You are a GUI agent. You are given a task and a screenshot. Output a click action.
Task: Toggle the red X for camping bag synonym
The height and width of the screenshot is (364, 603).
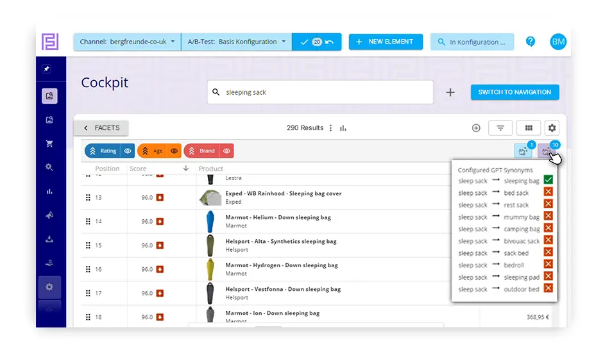pyautogui.click(x=548, y=228)
